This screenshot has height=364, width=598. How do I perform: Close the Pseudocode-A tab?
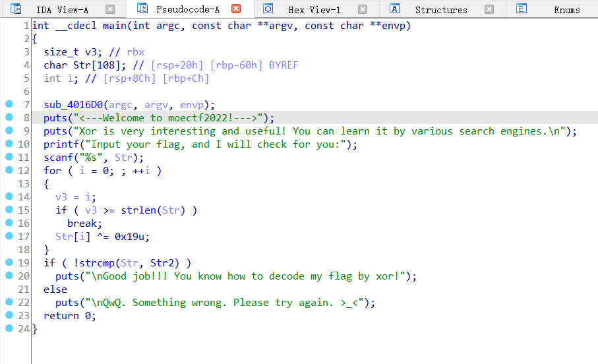[236, 9]
